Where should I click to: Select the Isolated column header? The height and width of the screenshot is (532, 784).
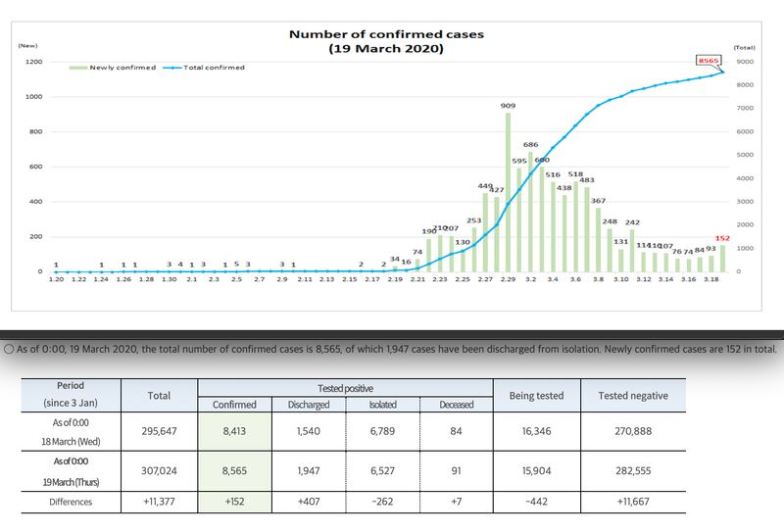tap(381, 405)
